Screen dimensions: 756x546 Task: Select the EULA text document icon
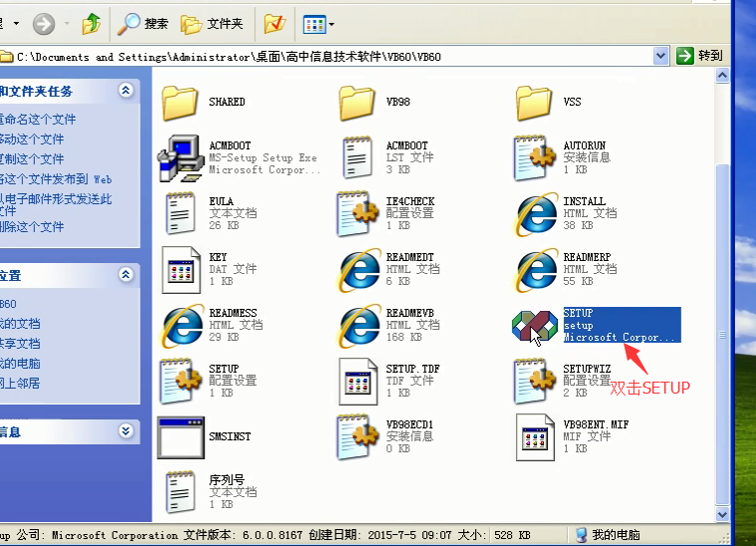point(180,213)
